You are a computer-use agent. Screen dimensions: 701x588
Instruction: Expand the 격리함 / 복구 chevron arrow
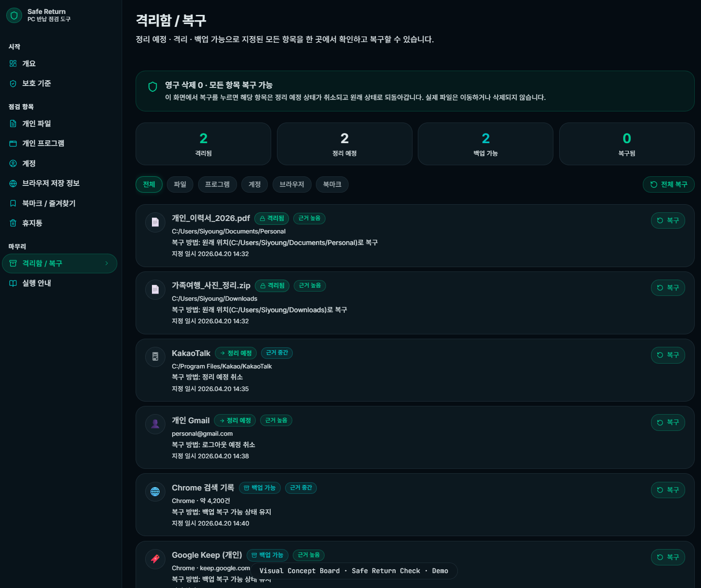click(107, 263)
